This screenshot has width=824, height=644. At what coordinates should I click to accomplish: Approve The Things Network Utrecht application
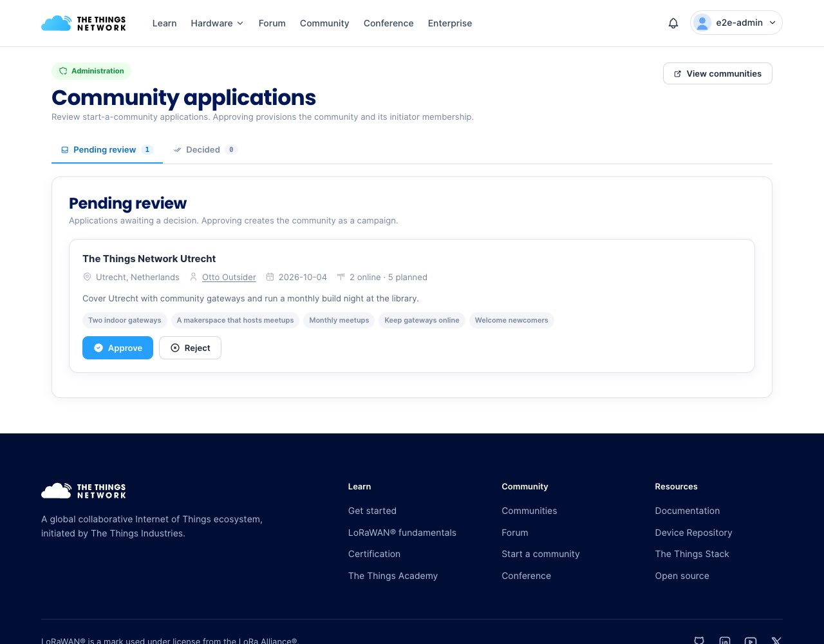coord(118,348)
